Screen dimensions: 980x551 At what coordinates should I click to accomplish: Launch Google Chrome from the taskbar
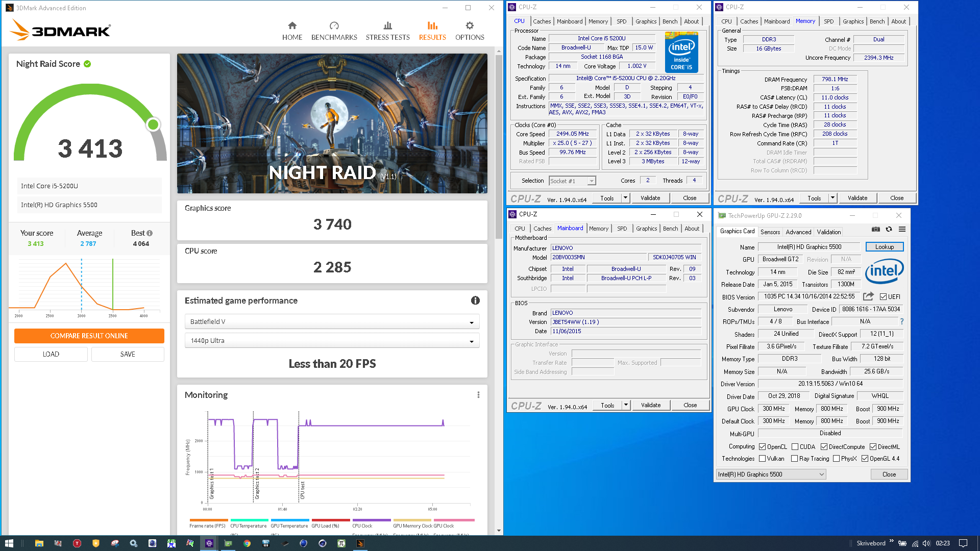tap(247, 543)
